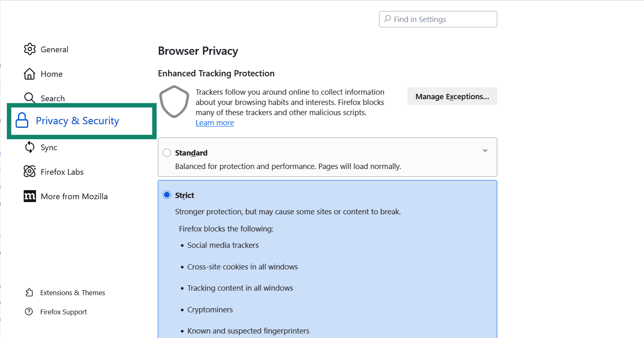
Task: Select the General settings gear icon
Action: coord(29,49)
